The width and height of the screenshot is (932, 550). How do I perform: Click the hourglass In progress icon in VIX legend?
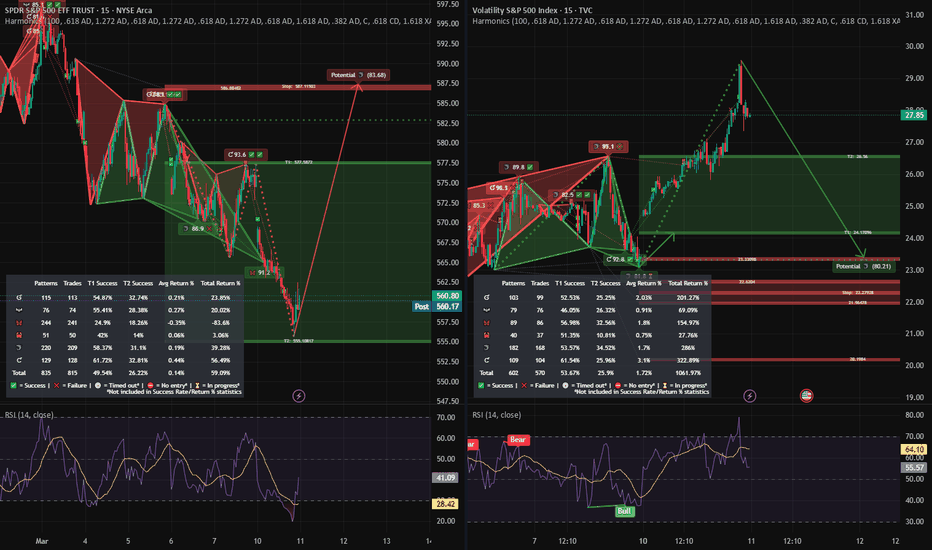[x=665, y=385]
